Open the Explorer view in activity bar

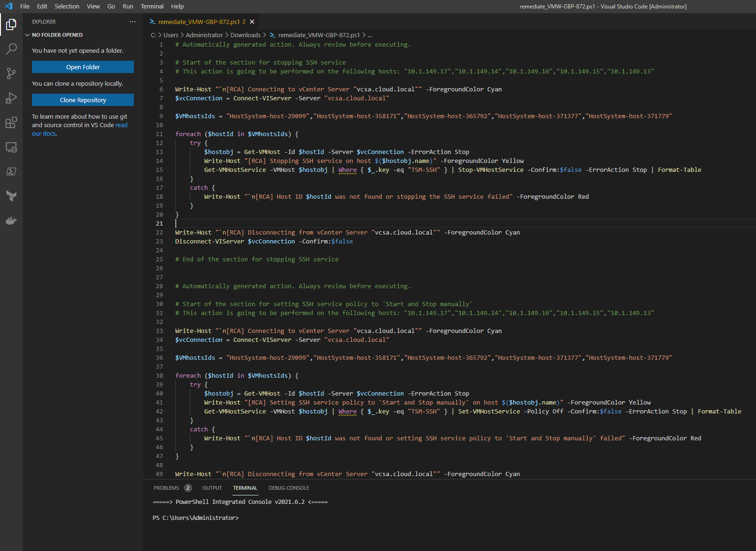point(11,24)
